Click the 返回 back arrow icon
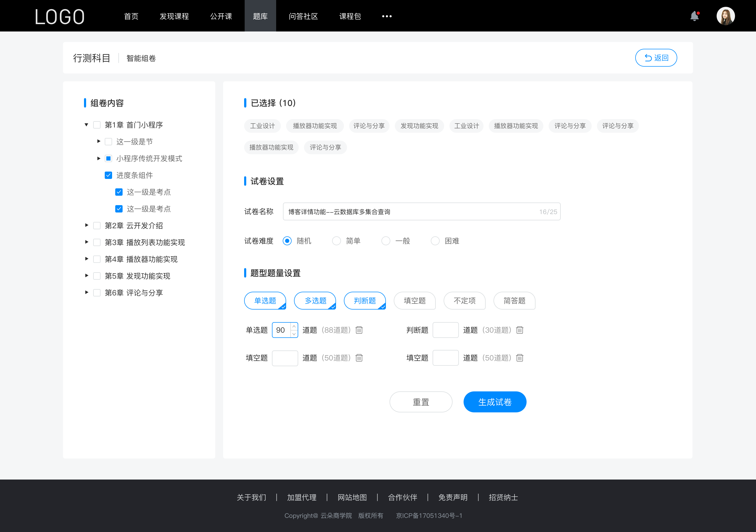756x532 pixels. (647, 57)
